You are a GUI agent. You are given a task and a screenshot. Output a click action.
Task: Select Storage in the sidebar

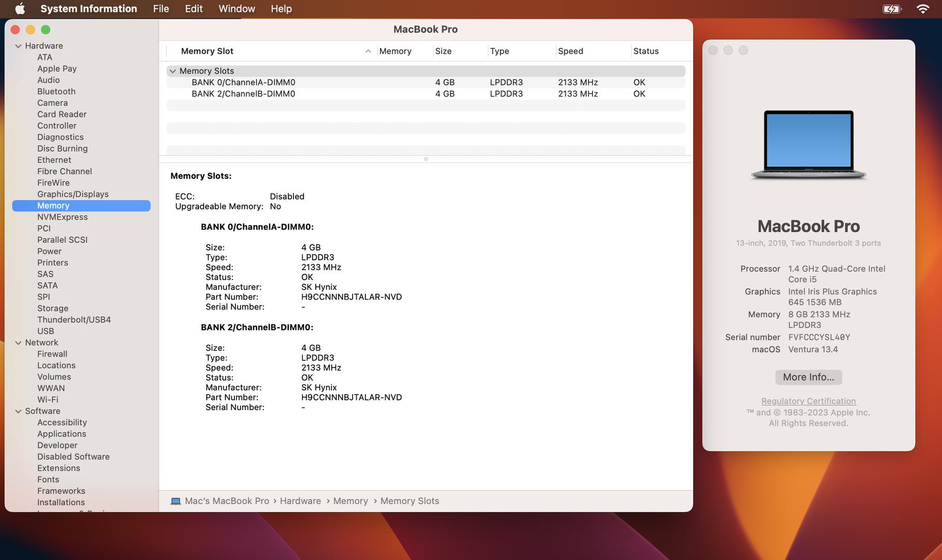point(52,308)
